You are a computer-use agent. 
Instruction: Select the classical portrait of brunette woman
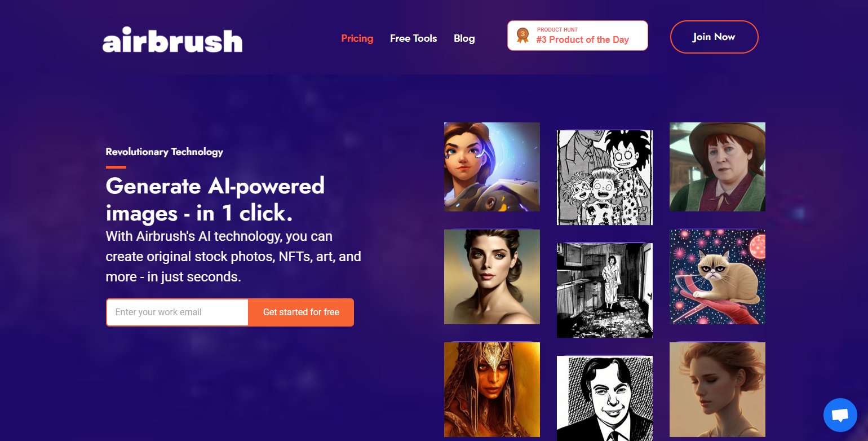[492, 277]
